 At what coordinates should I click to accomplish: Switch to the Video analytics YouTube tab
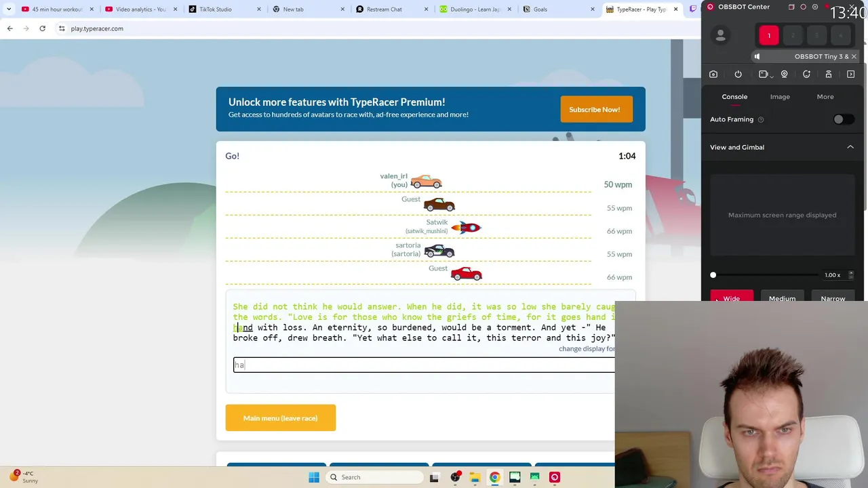tap(140, 9)
